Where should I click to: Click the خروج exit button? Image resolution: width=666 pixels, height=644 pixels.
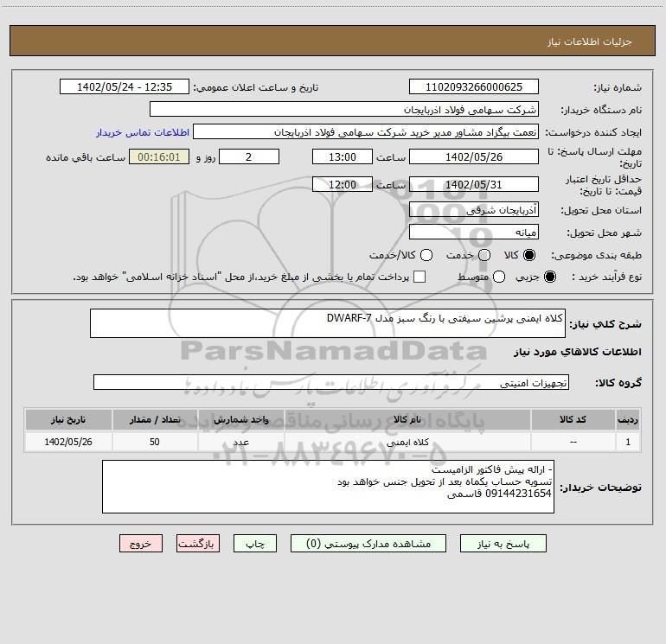tap(141, 544)
